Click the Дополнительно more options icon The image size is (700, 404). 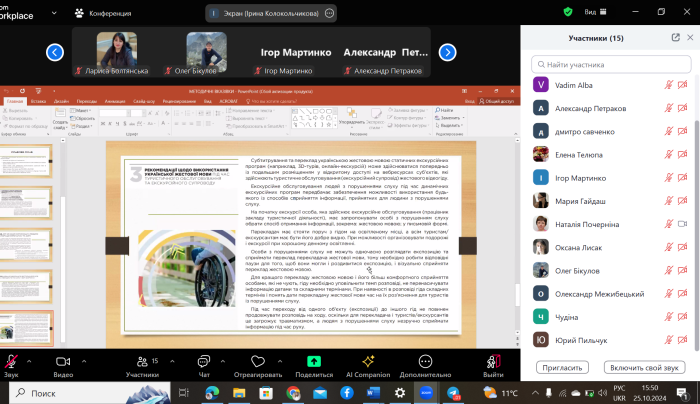tap(433, 360)
